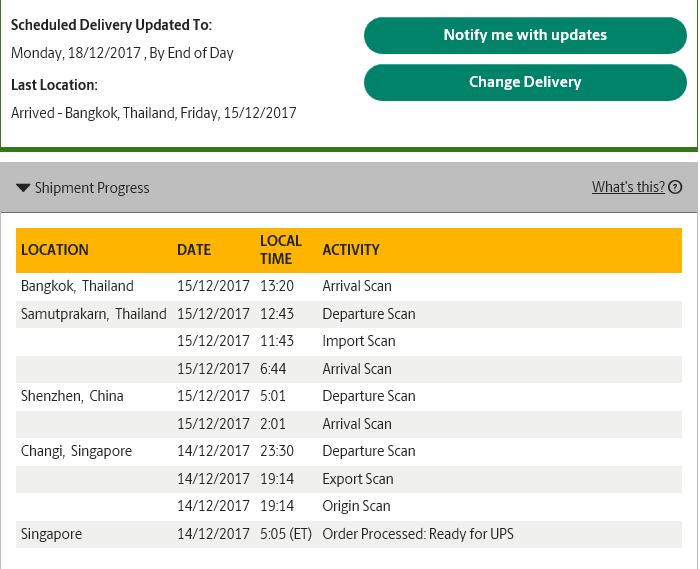700x569 pixels.
Task: Click Notify me with updates button
Action: point(525,35)
